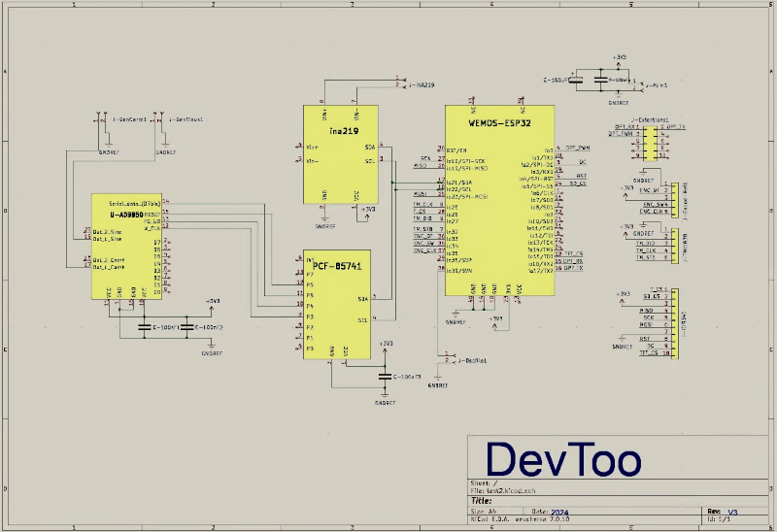The width and height of the screenshot is (777, 532).
Task: Click the J-INA219 connector label
Action: (422, 85)
